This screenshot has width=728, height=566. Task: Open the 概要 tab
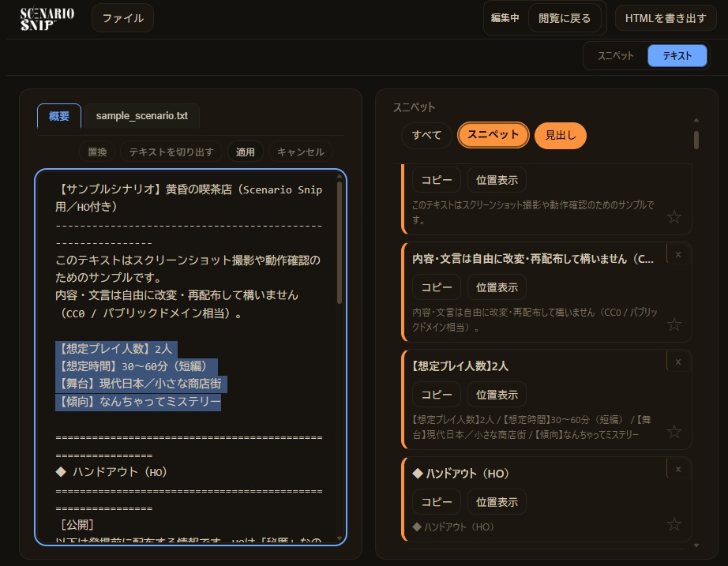click(x=59, y=116)
